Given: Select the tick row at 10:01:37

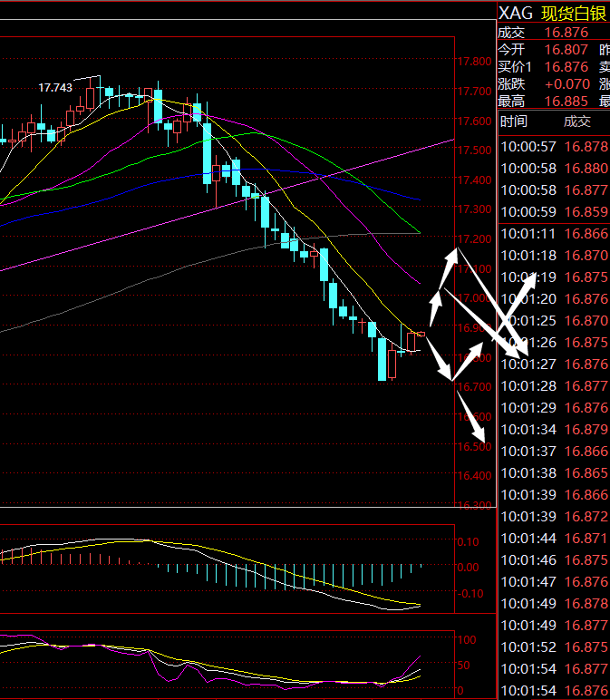Looking at the screenshot, I should [554, 452].
